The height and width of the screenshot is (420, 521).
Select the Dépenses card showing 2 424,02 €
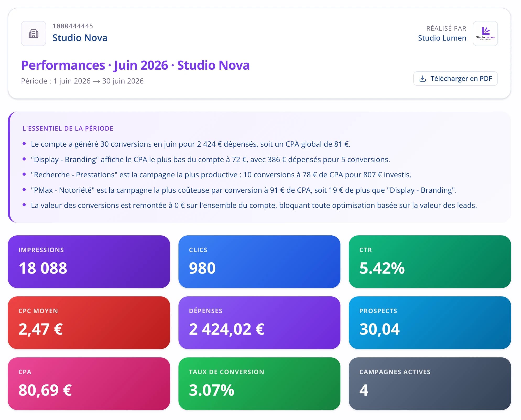pos(259,323)
